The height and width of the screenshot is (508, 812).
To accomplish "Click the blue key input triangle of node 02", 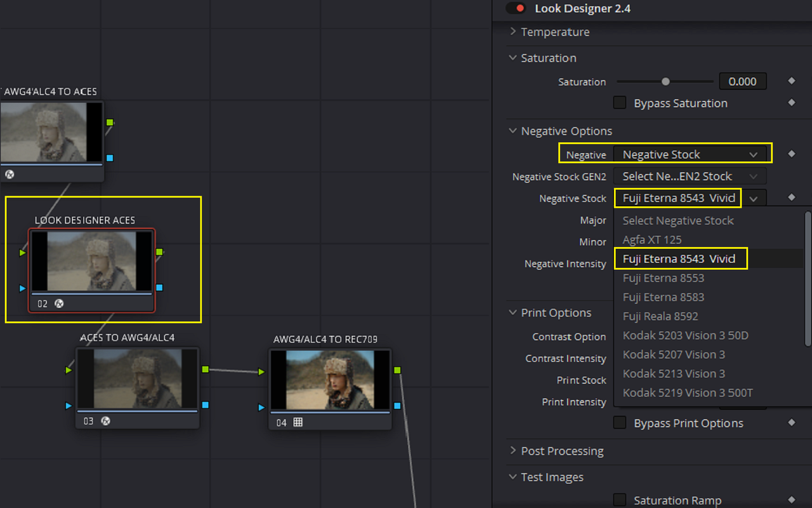I will click(23, 288).
